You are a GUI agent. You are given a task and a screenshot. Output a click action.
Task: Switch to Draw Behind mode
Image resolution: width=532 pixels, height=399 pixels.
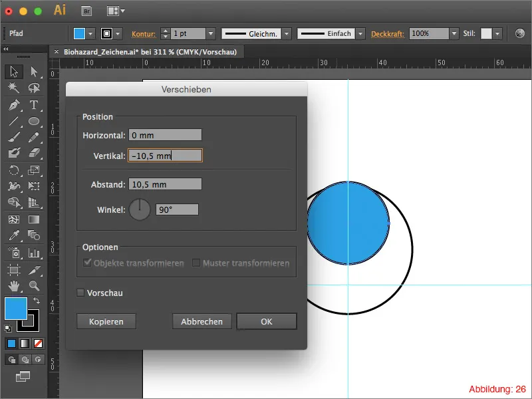point(25,360)
